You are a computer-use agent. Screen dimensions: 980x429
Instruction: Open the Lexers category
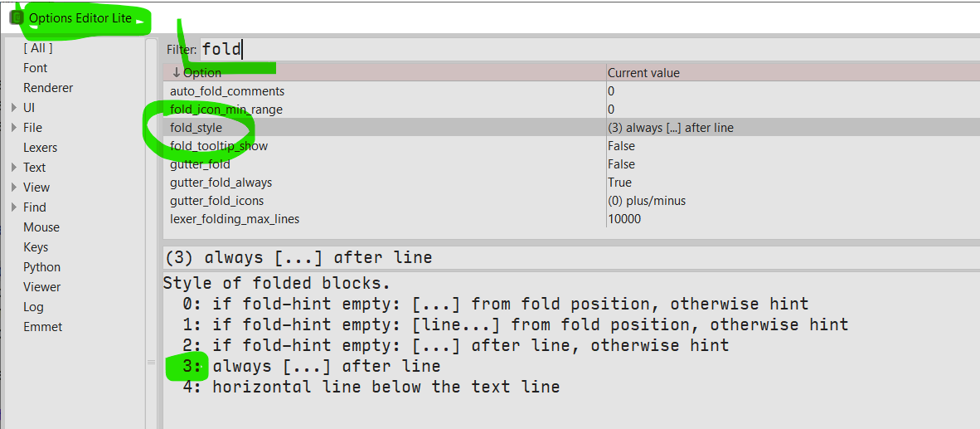click(x=40, y=148)
